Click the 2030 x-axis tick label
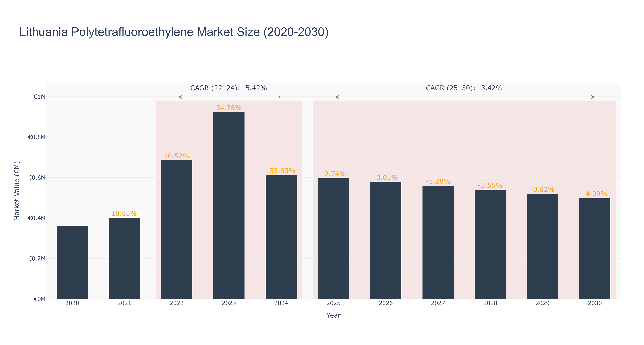 [x=595, y=303]
